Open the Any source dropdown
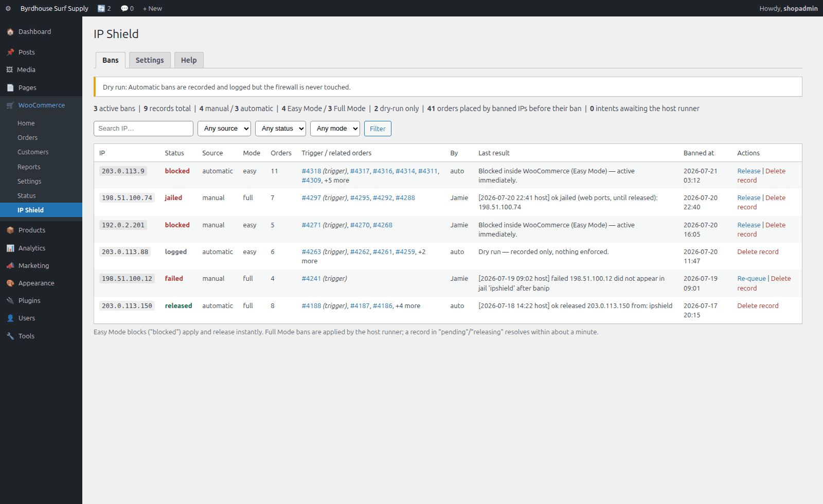This screenshot has height=504, width=823. click(x=224, y=129)
